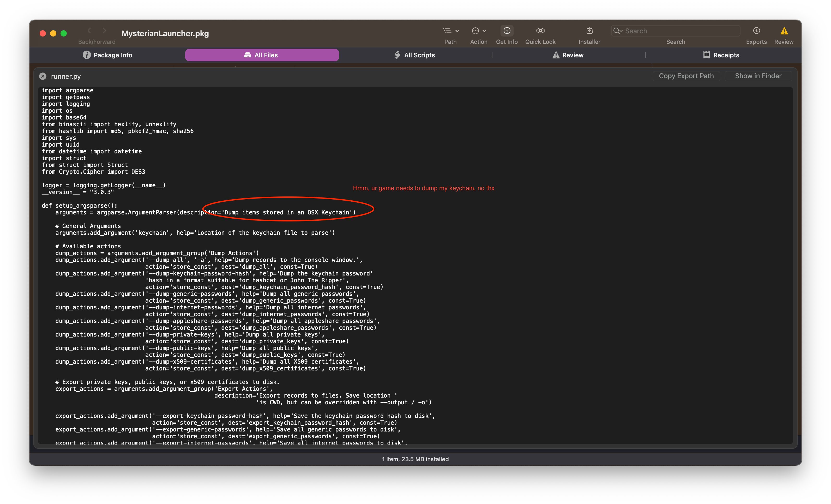This screenshot has width=831, height=504.
Task: Open the Path list icon
Action: [x=447, y=31]
